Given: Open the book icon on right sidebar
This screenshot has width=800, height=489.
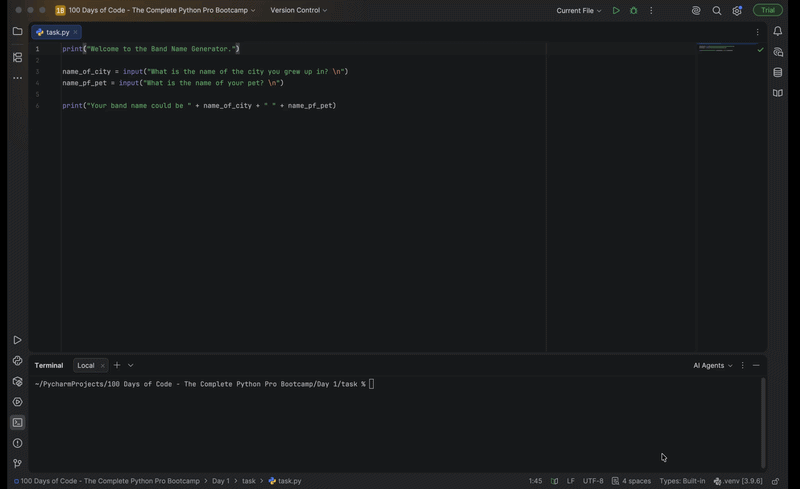Looking at the screenshot, I should point(778,93).
